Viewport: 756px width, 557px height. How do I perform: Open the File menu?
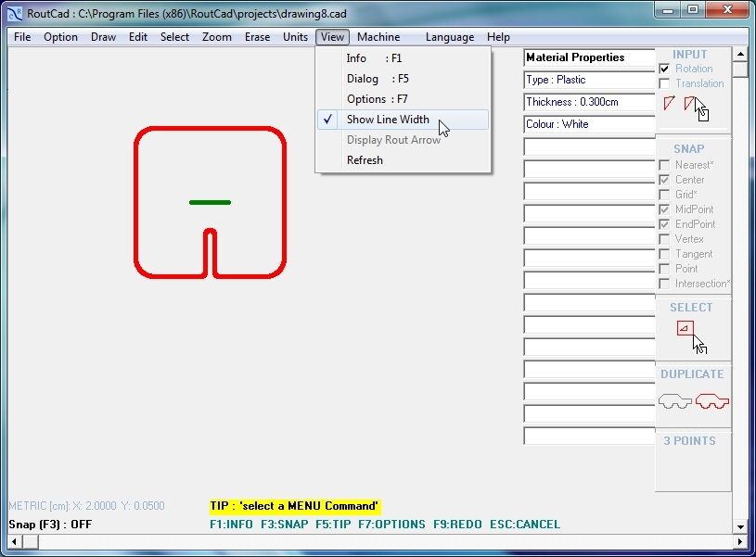tap(22, 37)
